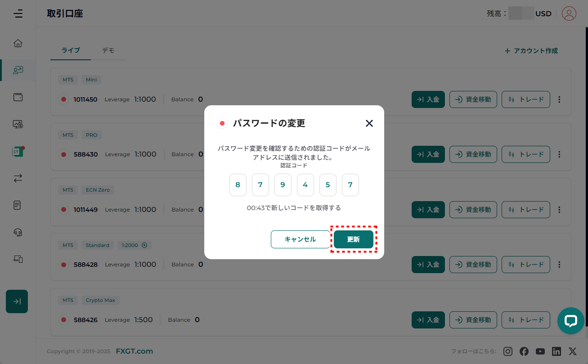This screenshot has width=588, height=364.
Task: Click the 更新 button in dialog
Action: (353, 239)
